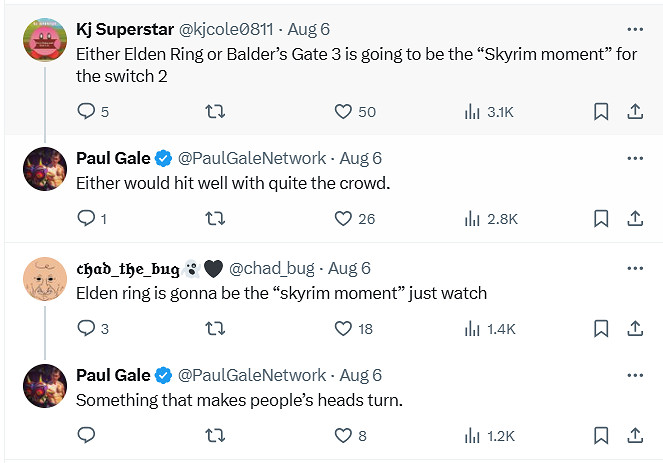The image size is (663, 463).
Task: Like Kj Superstar's tweet with 50 likes
Action: 344,111
